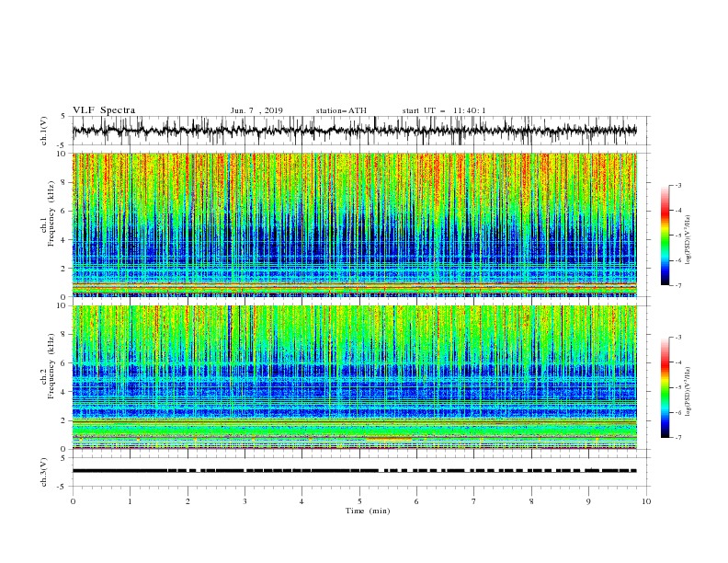Viewport: 728px width, 563px height.
Task: Click the ch.2 spectrogram color bar
Action: (x=665, y=387)
